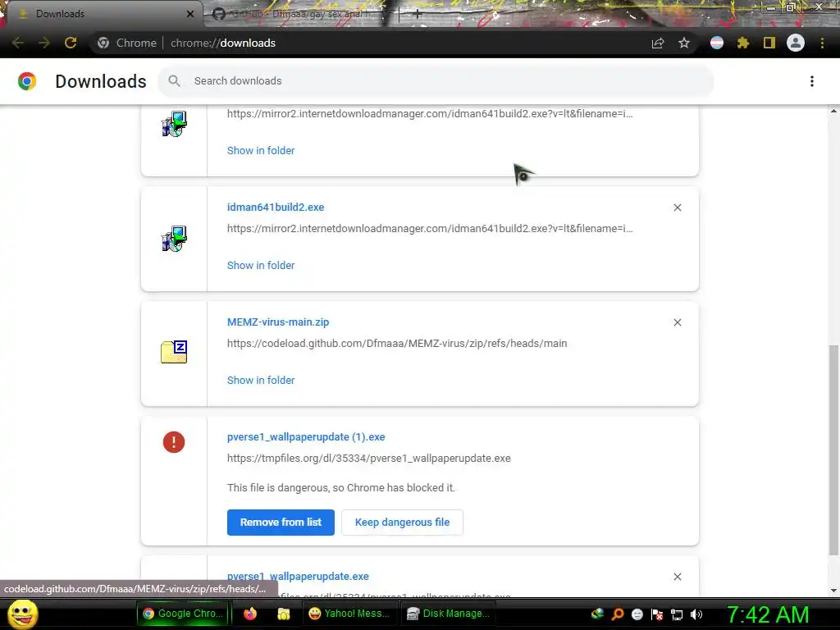Remove pverse1_wallpaperupdate.exe entry with its X
Screen dimensions: 840x630
(x=678, y=577)
